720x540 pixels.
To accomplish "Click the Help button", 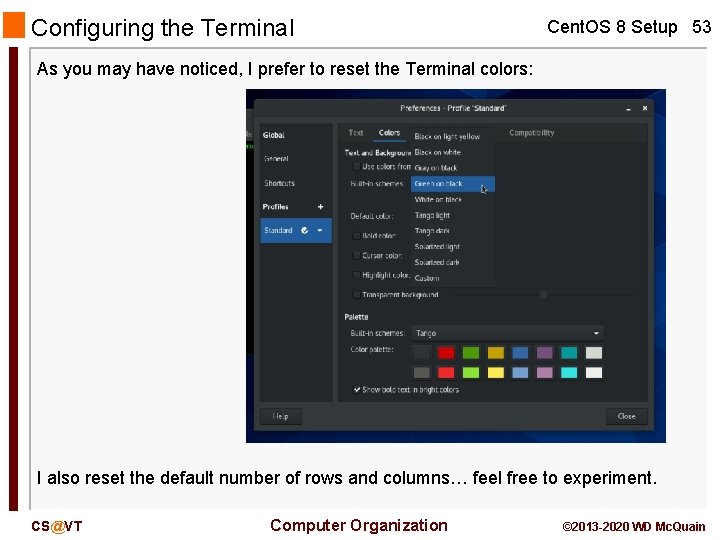I will tap(281, 416).
